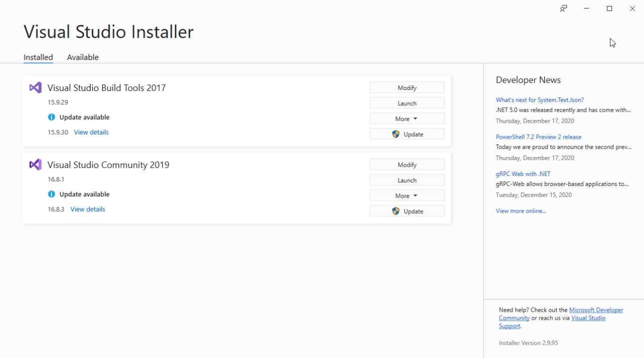Click the gRPC-Web allows browser-based applications summary
The image size is (644, 358).
(562, 184)
